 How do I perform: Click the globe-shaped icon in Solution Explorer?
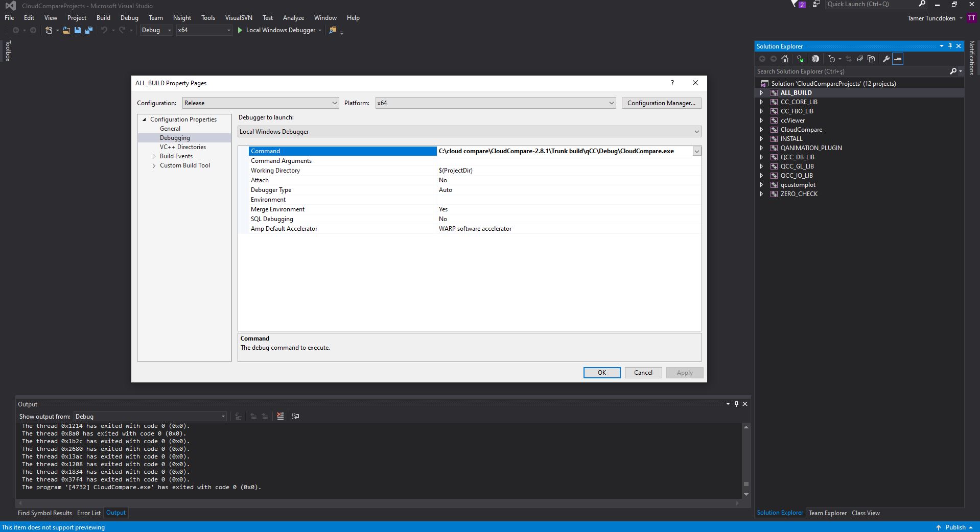click(815, 59)
